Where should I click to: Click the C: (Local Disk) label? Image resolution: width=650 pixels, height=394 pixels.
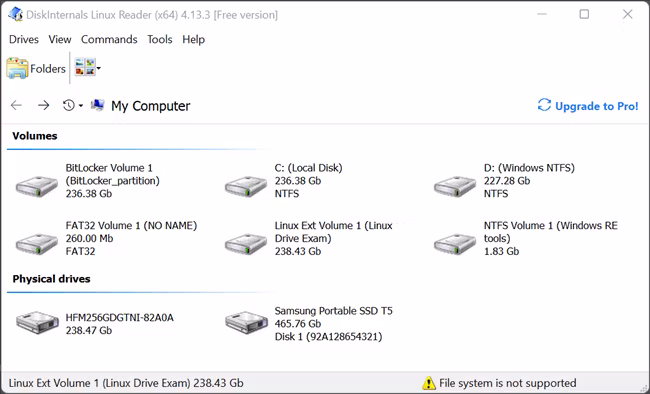(x=308, y=168)
